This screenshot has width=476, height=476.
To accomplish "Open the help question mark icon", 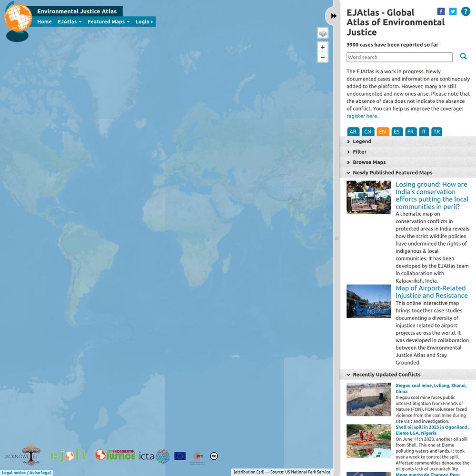I will tap(466, 11).
